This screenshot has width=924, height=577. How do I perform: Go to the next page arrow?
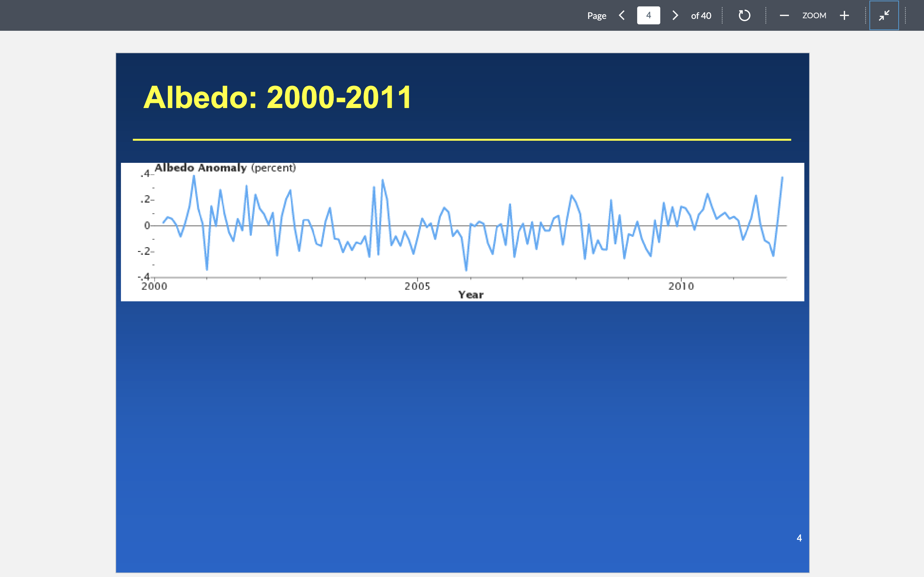(675, 15)
